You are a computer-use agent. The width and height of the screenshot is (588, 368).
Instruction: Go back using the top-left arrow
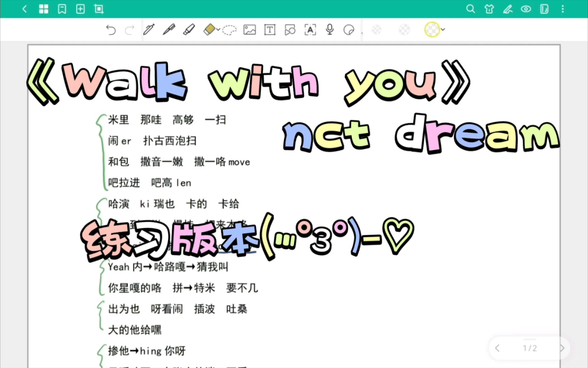(x=24, y=9)
